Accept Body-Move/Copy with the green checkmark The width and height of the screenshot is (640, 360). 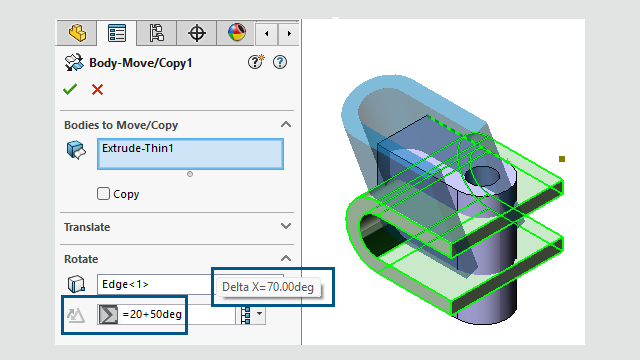point(70,89)
